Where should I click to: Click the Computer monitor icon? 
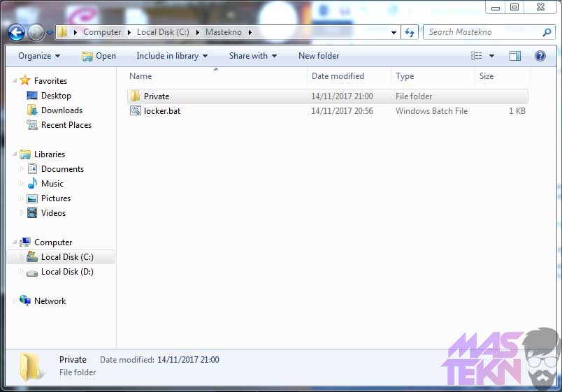point(25,242)
